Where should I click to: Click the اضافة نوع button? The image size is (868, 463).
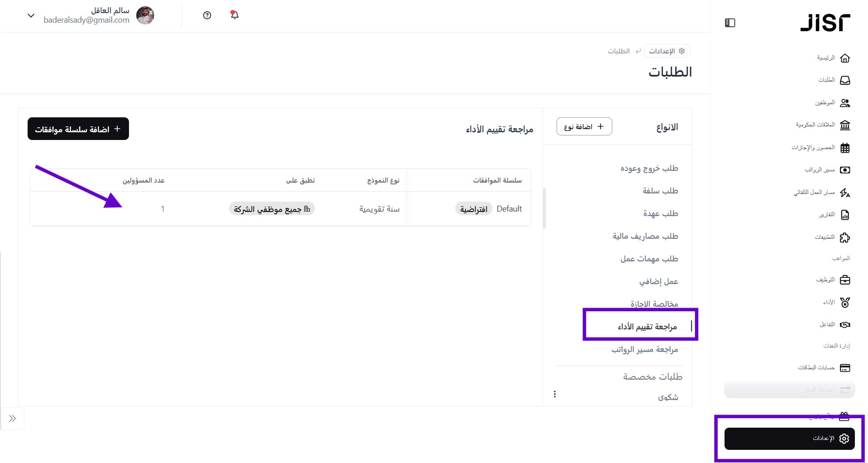coord(584,127)
